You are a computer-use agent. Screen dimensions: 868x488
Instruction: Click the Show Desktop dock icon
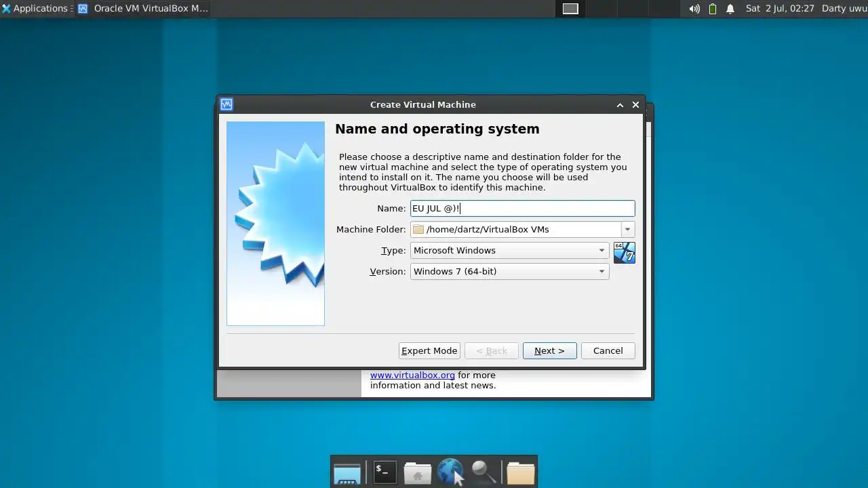[347, 472]
